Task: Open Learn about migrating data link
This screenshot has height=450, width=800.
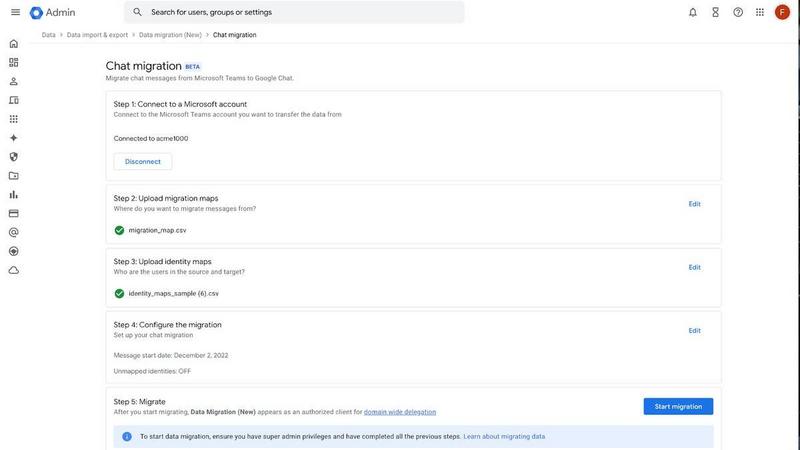Action: 504,436
